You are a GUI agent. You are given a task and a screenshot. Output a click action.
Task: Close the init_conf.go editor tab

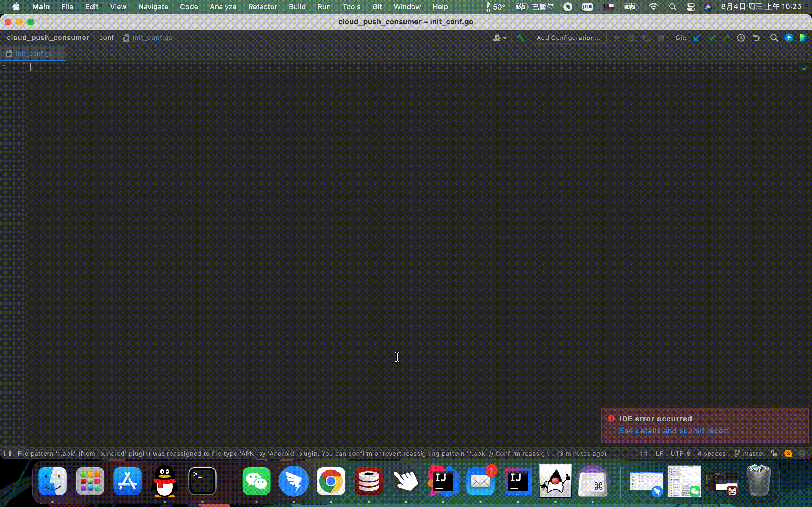[59, 53]
